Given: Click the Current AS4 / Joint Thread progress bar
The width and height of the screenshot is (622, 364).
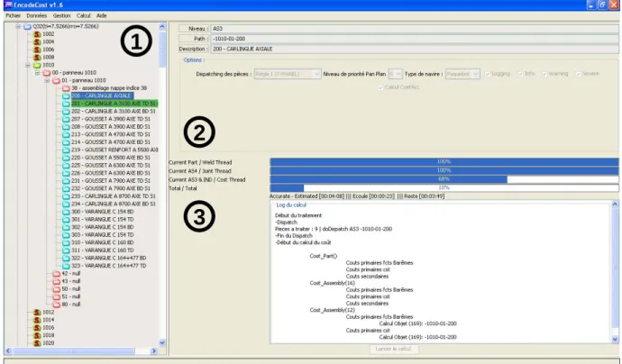Looking at the screenshot, I should click(x=444, y=170).
